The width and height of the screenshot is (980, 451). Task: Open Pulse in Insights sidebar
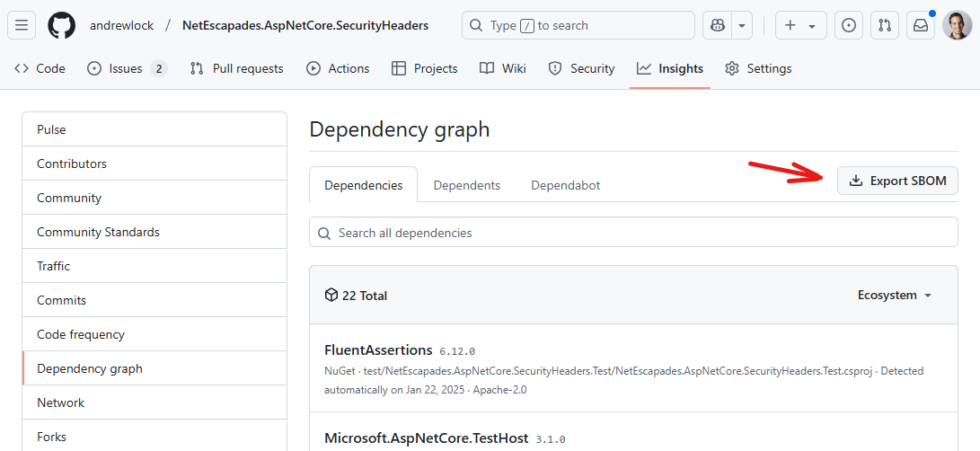point(155,129)
